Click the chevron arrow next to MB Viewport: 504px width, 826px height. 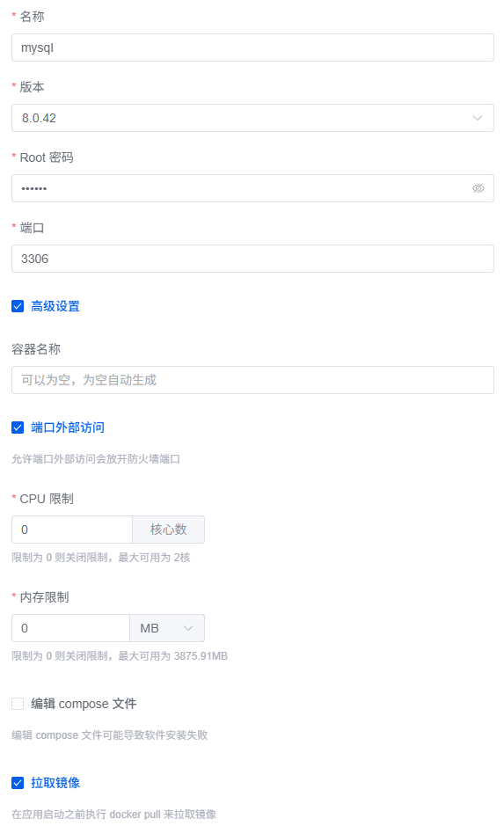coord(188,628)
